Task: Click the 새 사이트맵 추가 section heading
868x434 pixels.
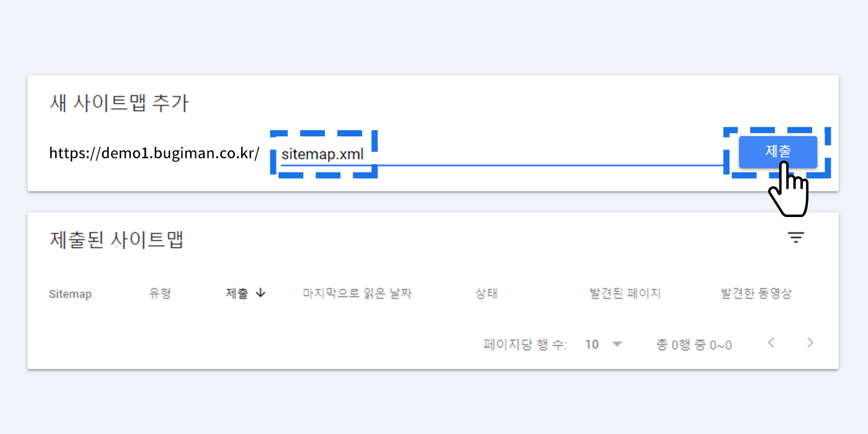Action: point(119,103)
